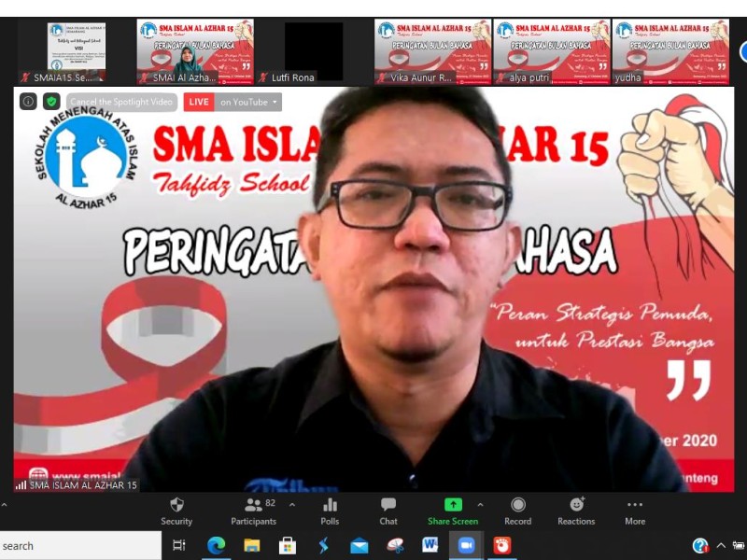
Task: Select the SMAI Al Azha... participant thumbnail
Action: point(195,52)
